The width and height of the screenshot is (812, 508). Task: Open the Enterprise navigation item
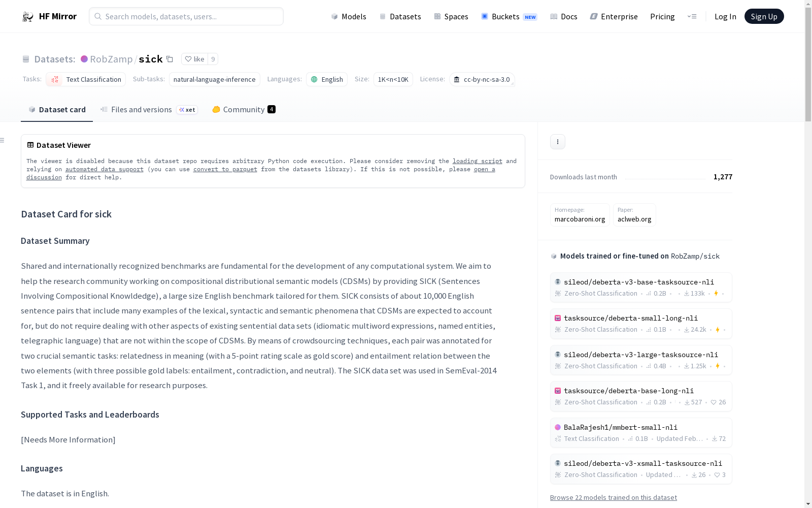[x=614, y=17]
